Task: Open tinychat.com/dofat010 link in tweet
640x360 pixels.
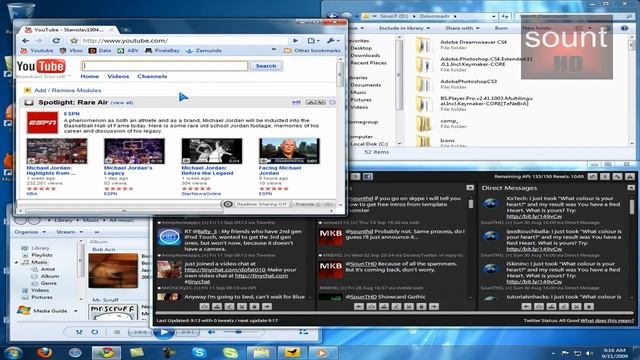Action: click(x=225, y=270)
